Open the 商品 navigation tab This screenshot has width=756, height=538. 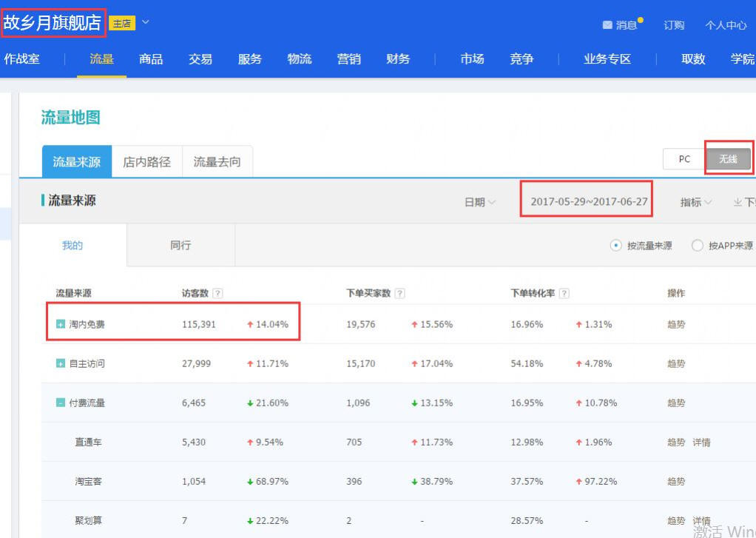coord(151,59)
